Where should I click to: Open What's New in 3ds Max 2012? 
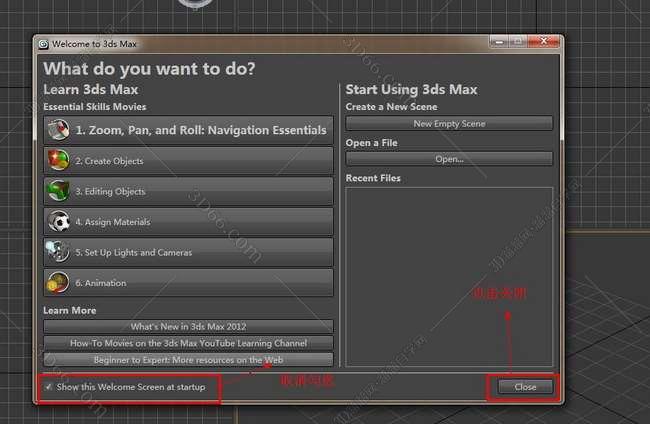point(188,327)
